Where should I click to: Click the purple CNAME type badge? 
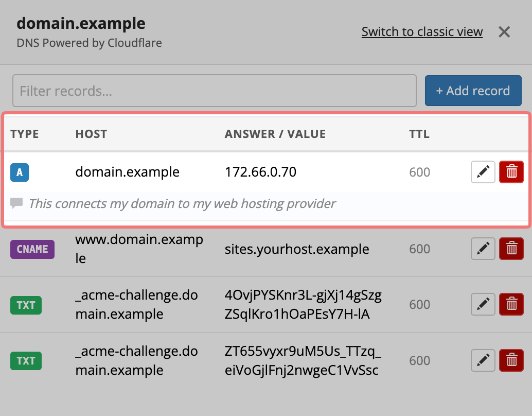32,249
